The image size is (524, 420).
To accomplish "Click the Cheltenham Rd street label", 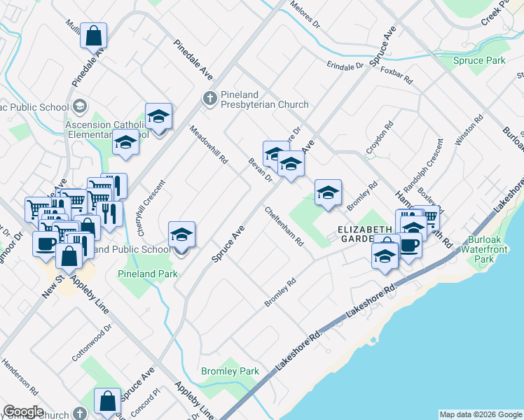I will coord(284,226).
